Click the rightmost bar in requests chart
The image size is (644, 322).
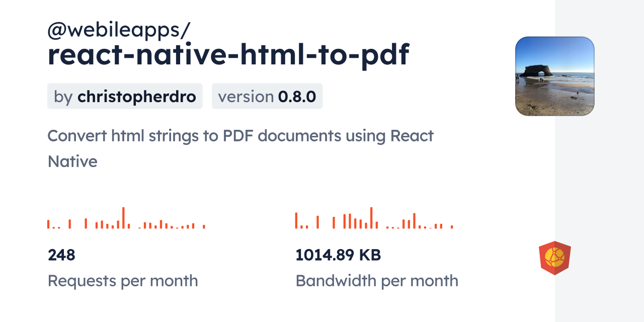pyautogui.click(x=204, y=226)
